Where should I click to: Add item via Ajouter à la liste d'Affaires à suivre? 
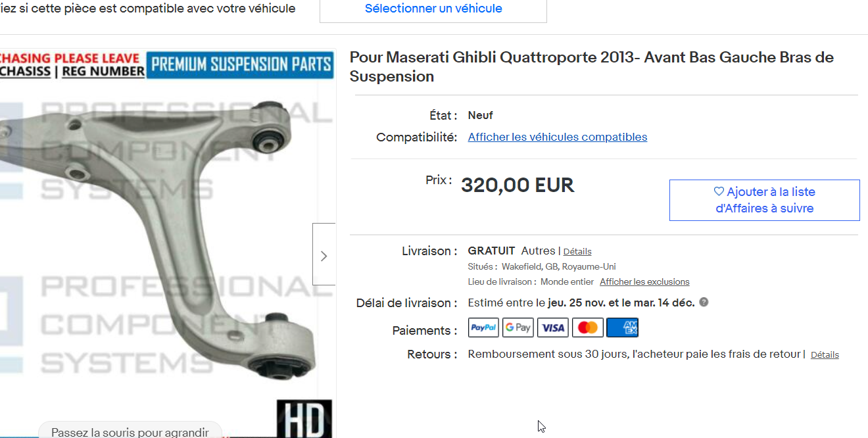pyautogui.click(x=765, y=200)
